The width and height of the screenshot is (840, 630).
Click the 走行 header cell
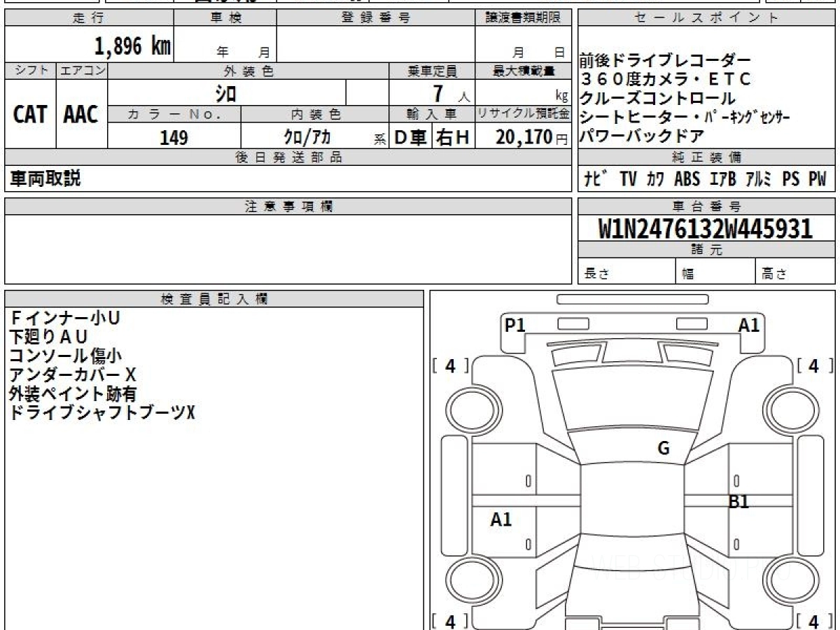89,18
